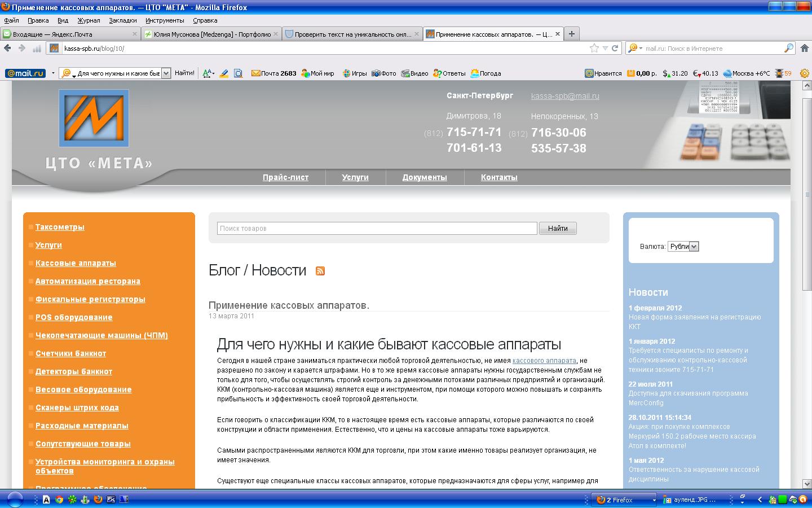The width and height of the screenshot is (812, 508).
Task: Open Погода in the Mail.ru toolbar
Action: point(486,73)
